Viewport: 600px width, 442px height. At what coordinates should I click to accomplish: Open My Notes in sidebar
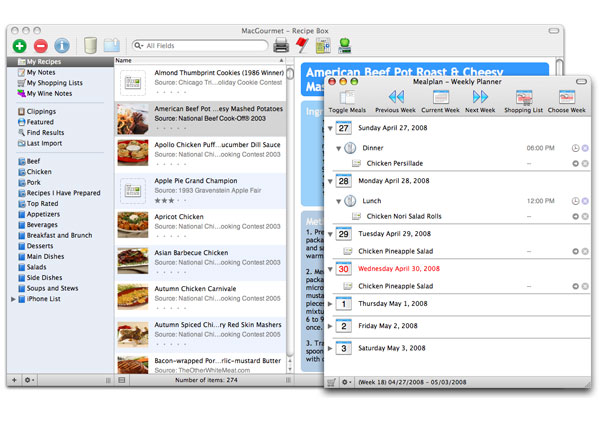point(41,72)
